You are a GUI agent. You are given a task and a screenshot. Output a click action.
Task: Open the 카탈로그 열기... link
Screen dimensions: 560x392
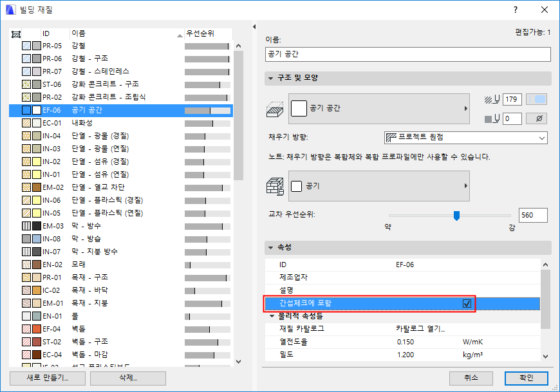pos(420,329)
